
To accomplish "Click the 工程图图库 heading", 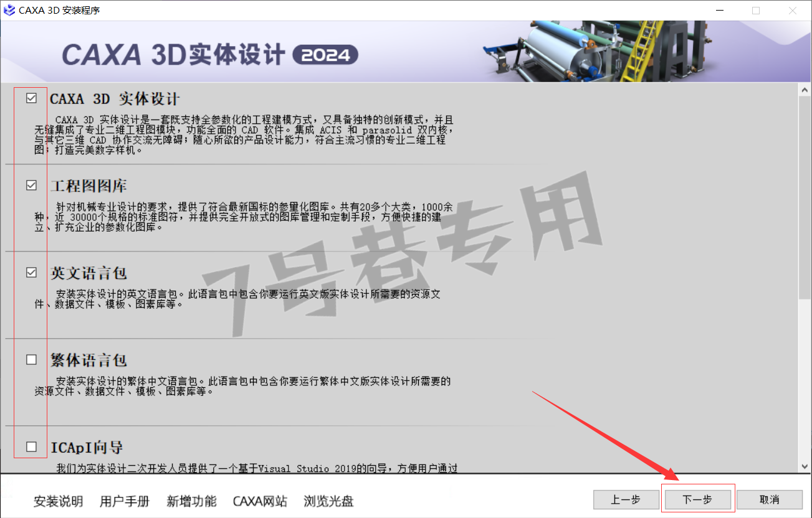I will click(88, 186).
